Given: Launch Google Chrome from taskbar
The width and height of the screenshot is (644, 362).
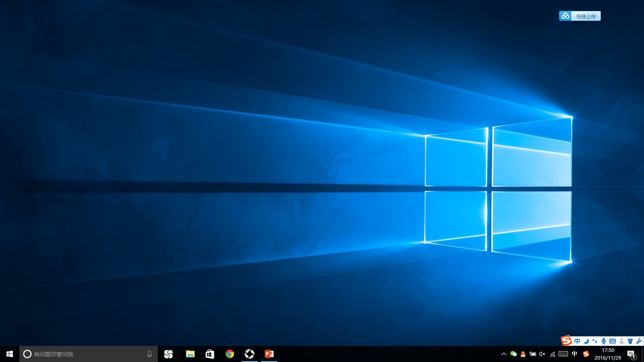Looking at the screenshot, I should [230, 354].
